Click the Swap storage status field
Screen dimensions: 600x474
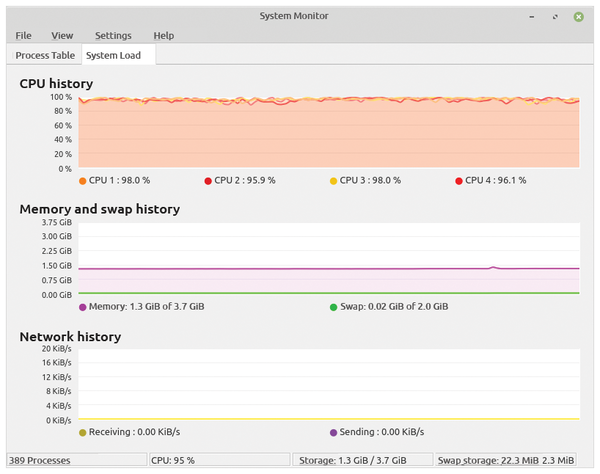[x=506, y=460]
